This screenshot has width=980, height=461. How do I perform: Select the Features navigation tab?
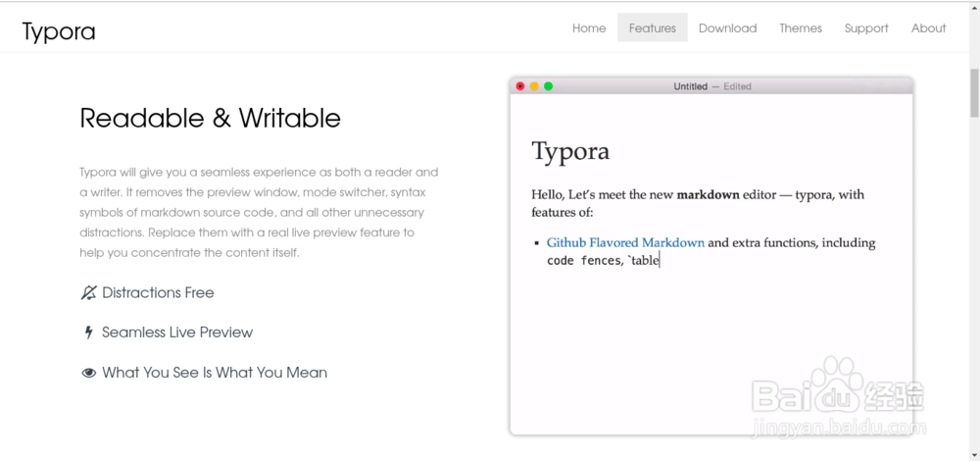coord(653,27)
